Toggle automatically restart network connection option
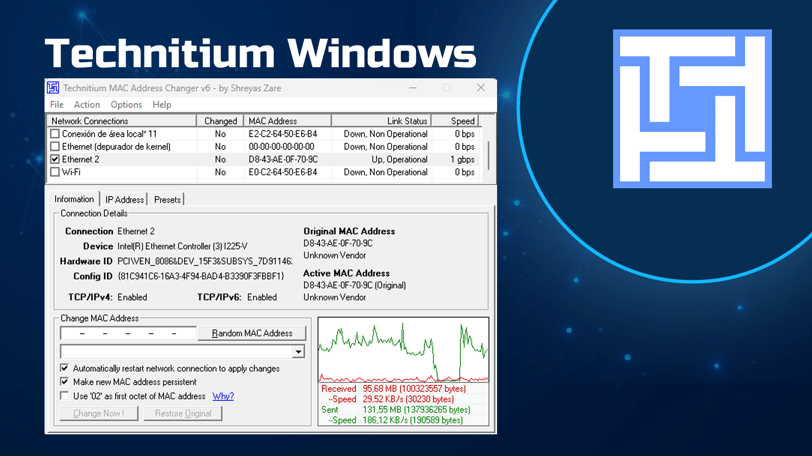The image size is (812, 456). [64, 368]
